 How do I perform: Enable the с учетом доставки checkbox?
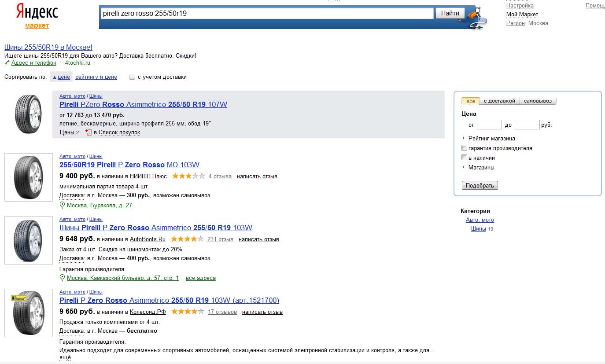[x=132, y=77]
